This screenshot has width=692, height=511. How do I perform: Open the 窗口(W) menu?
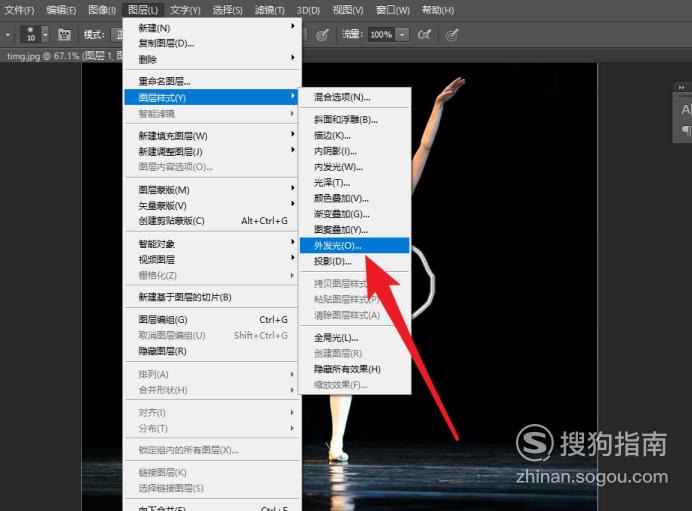click(x=392, y=10)
